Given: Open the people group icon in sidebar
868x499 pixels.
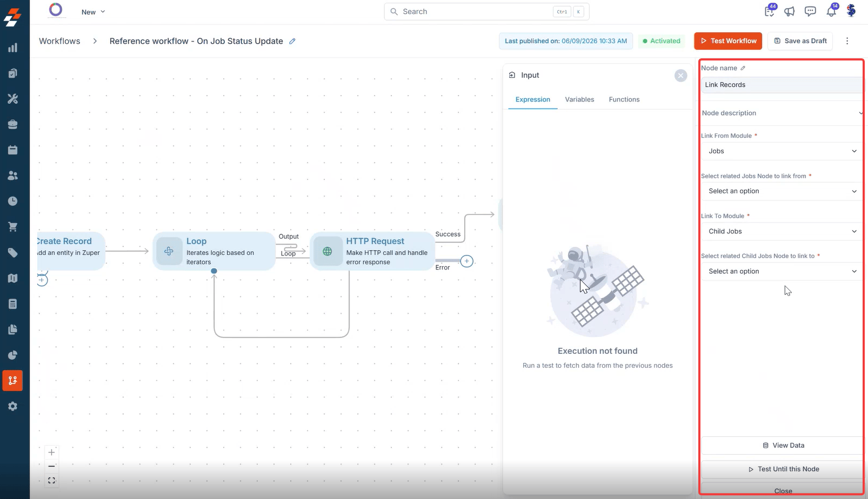Looking at the screenshot, I should tap(12, 176).
